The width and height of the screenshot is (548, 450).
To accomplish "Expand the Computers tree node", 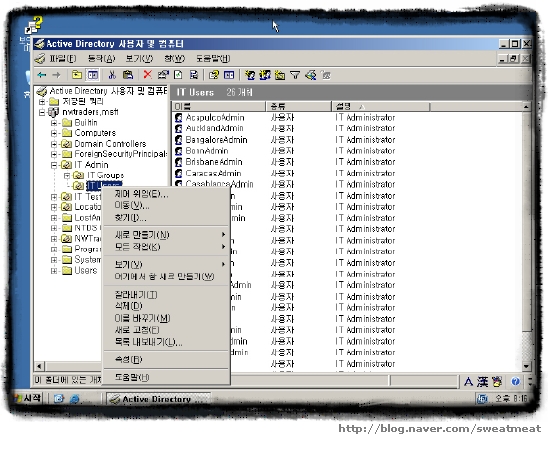I will 54,133.
